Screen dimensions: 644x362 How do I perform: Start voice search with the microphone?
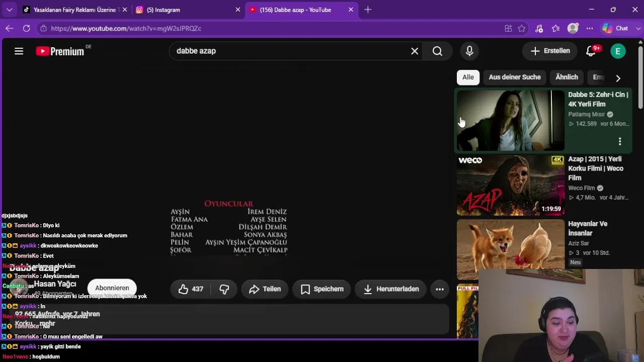click(469, 51)
